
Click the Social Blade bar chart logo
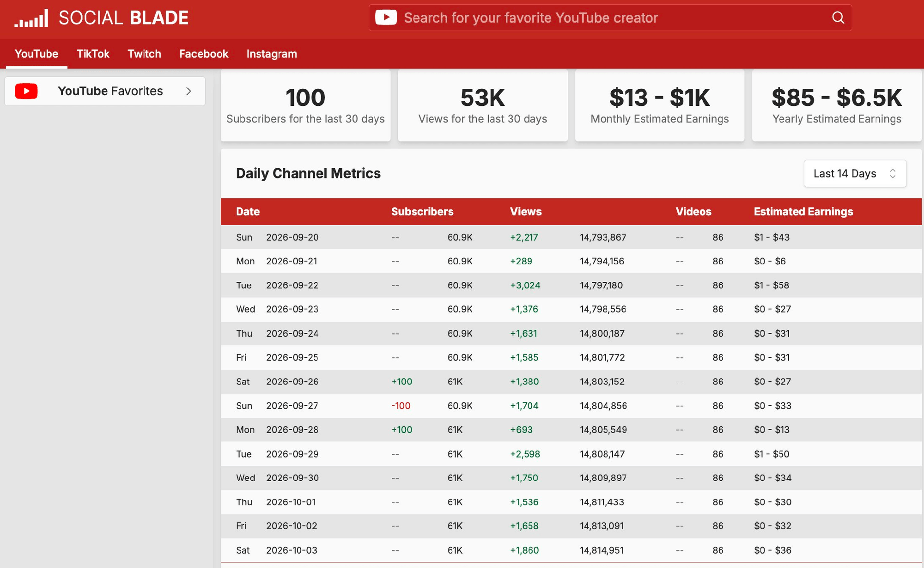(31, 18)
